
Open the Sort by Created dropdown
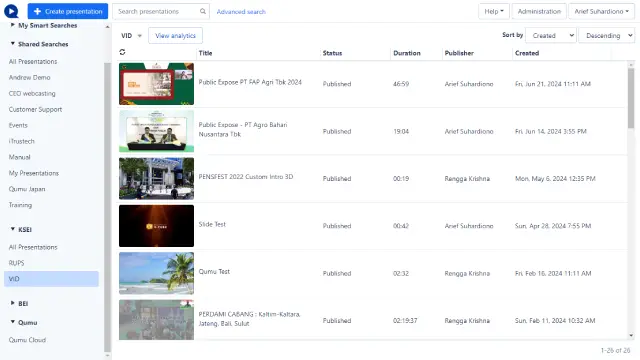pyautogui.click(x=551, y=36)
